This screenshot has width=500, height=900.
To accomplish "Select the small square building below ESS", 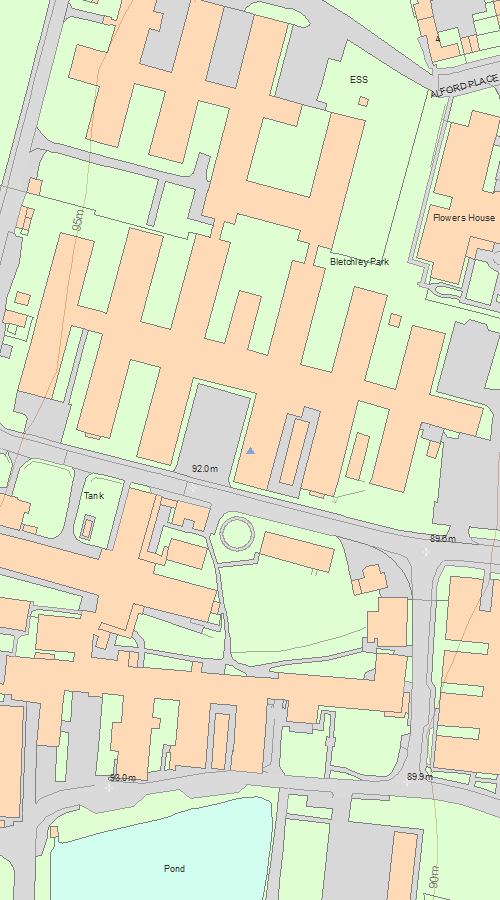I will click(363, 102).
